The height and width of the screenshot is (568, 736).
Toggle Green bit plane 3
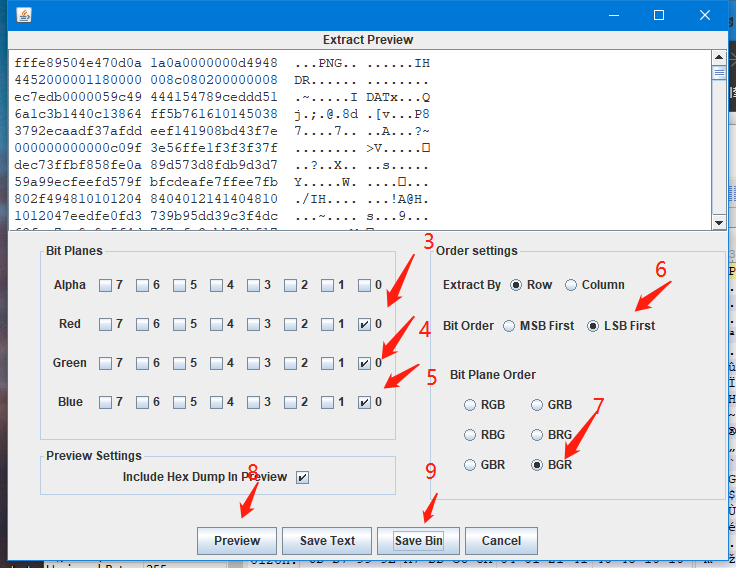click(x=253, y=363)
